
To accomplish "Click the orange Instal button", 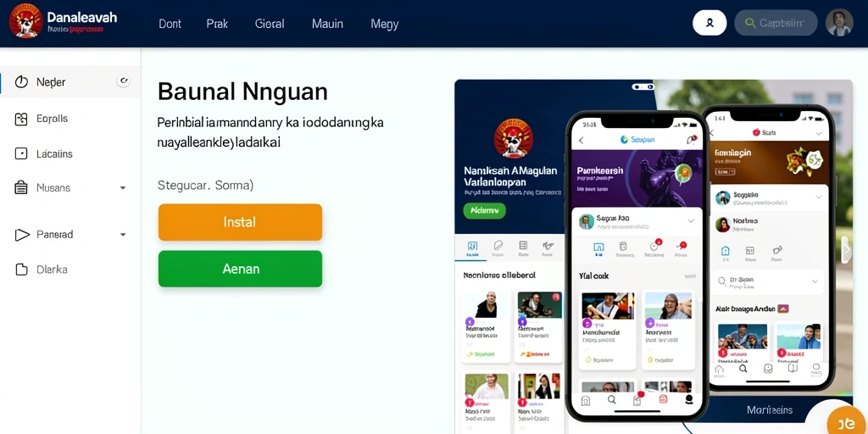I will (240, 222).
